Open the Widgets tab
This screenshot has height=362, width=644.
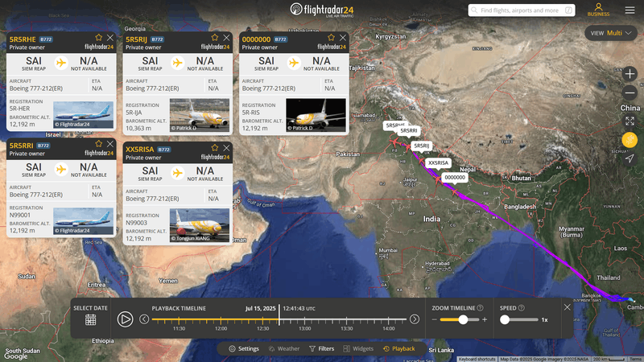[358, 348]
